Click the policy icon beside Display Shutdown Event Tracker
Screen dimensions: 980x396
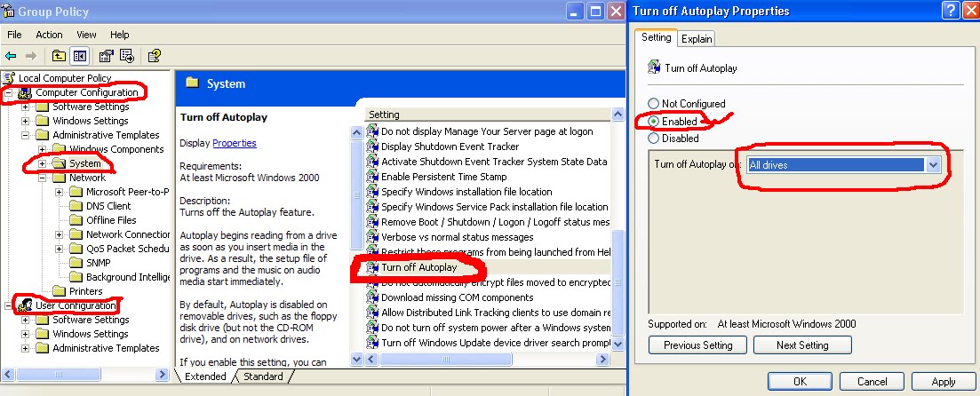(x=372, y=147)
